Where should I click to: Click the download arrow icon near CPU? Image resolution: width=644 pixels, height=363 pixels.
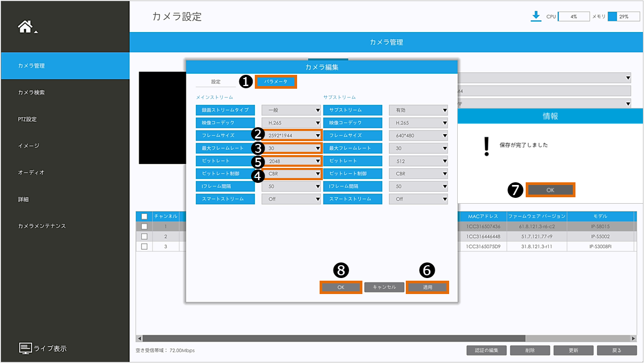(x=536, y=17)
